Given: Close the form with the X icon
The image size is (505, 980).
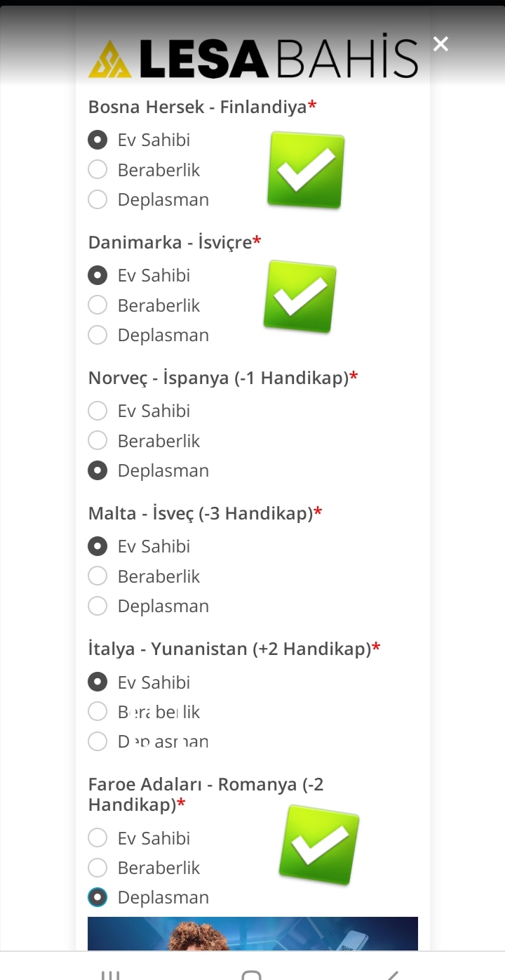Looking at the screenshot, I should click(440, 44).
